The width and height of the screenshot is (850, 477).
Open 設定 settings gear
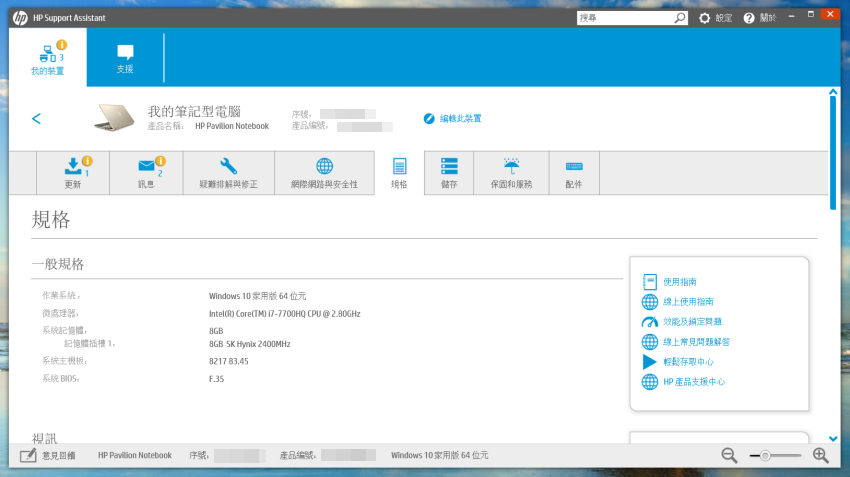tap(715, 18)
